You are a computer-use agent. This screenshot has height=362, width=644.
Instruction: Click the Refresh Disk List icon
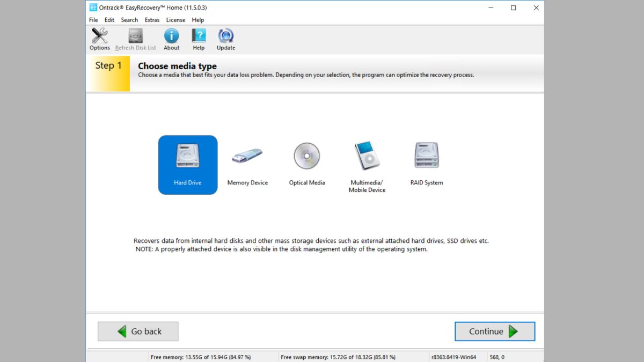point(136,35)
